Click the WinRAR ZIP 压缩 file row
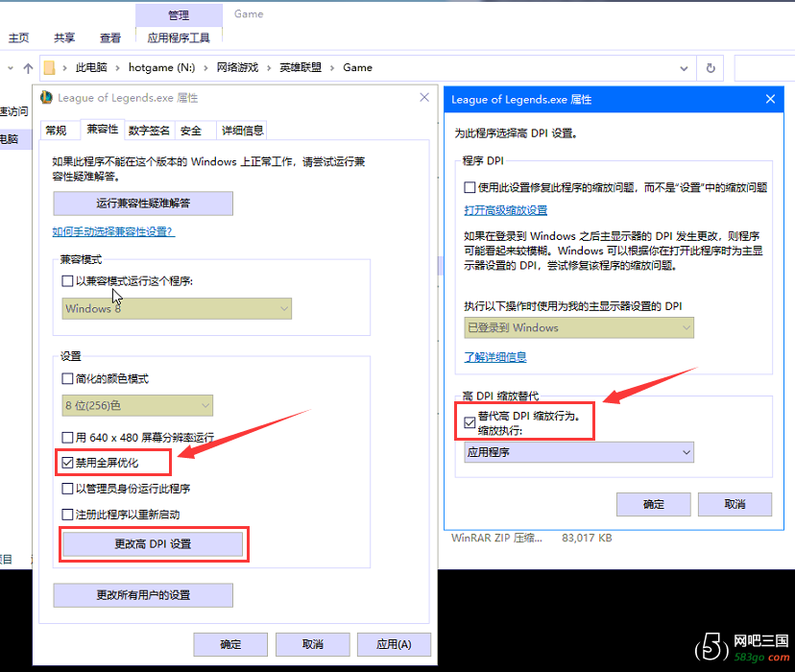The height and width of the screenshot is (672, 795). [531, 539]
